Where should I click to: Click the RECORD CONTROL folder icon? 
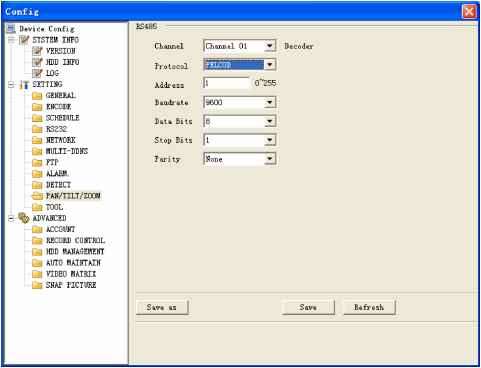coord(37,241)
